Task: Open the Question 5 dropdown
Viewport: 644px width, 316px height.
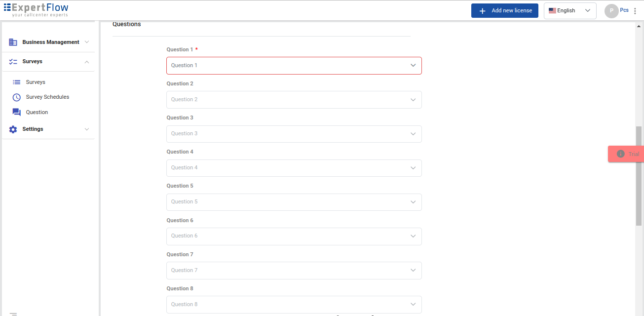Action: tap(294, 202)
